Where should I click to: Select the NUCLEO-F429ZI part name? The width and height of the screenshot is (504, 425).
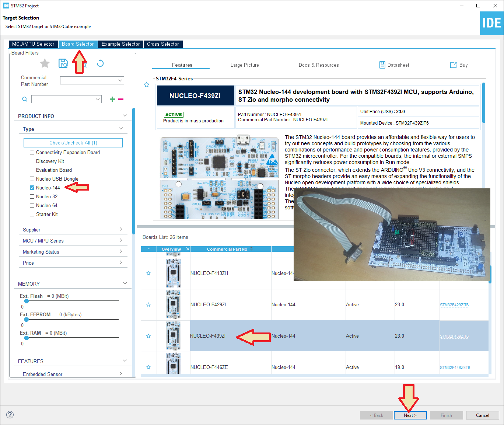point(208,305)
